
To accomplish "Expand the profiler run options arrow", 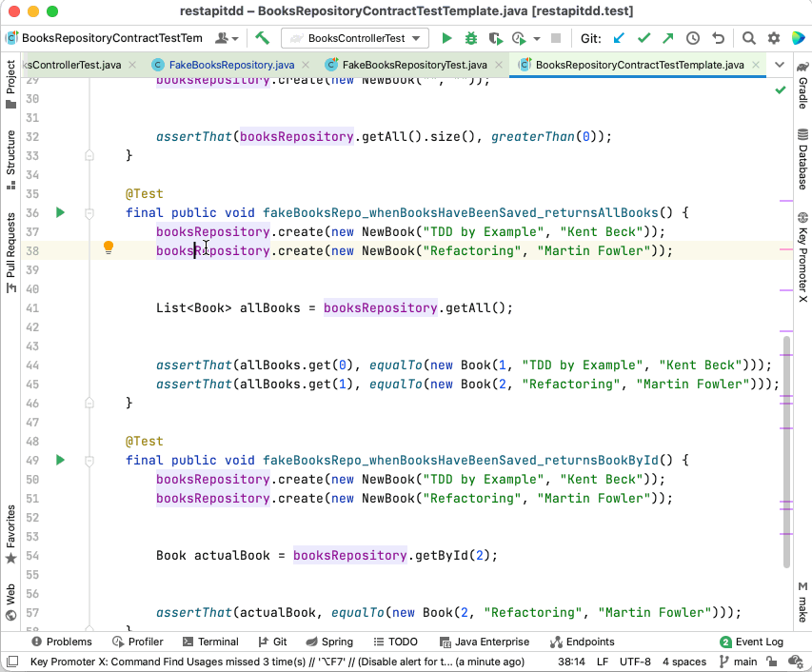I will (537, 39).
